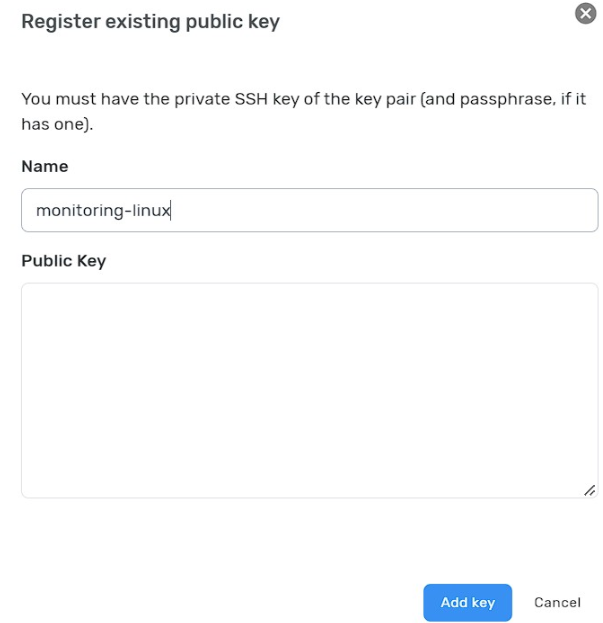Click the Public Key field label
The image size is (603, 623).
pos(64,261)
